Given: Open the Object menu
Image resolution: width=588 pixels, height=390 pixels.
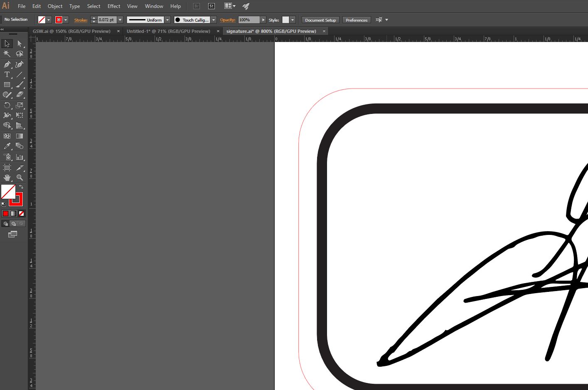Looking at the screenshot, I should click(x=55, y=6).
